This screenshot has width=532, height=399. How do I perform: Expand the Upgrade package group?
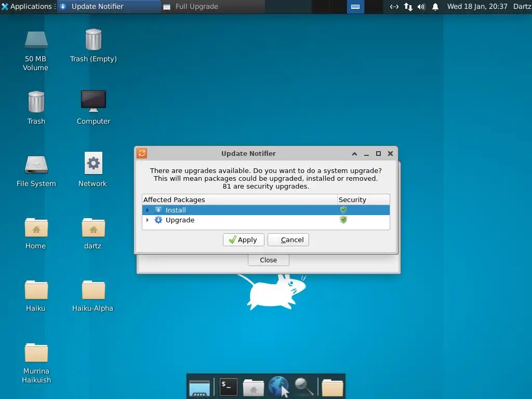coord(147,220)
